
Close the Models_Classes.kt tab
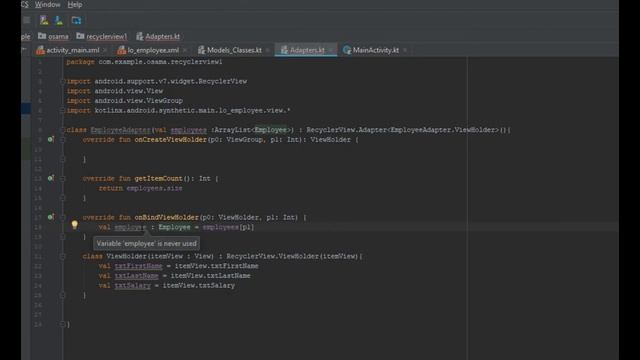[268, 50]
